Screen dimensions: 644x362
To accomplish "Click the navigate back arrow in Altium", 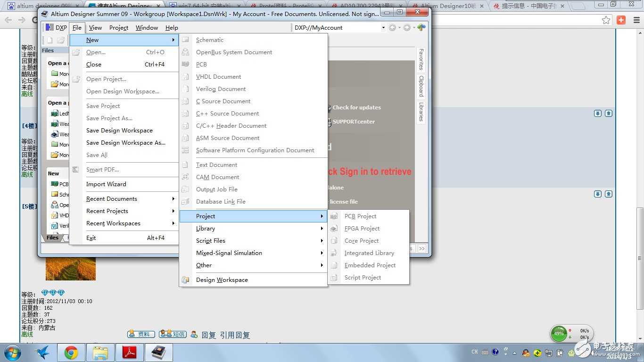I will pyautogui.click(x=392, y=28).
